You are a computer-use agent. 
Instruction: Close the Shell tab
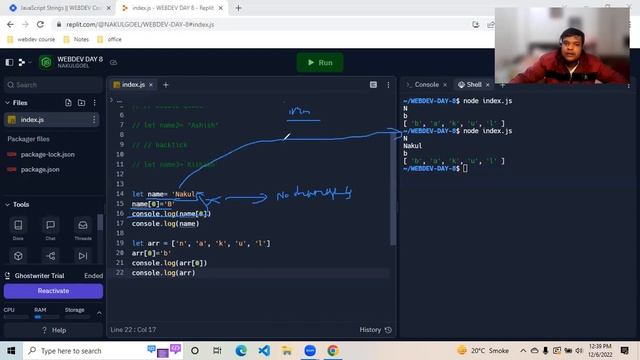click(488, 85)
